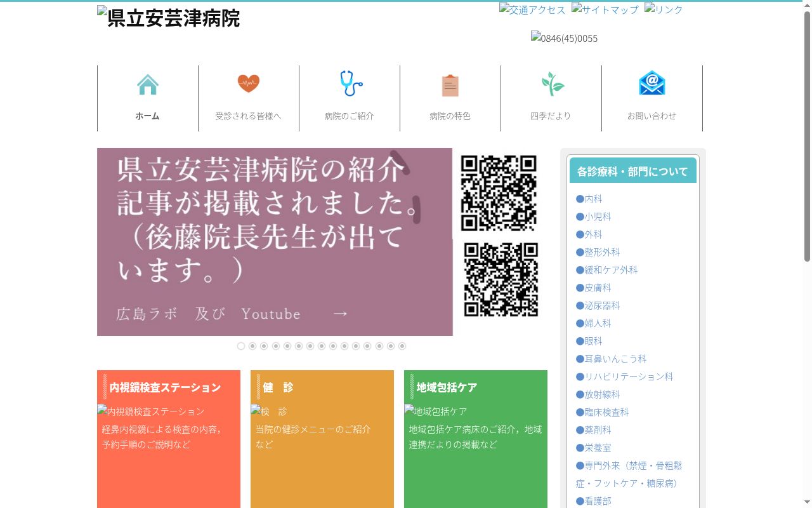
Task: Open the 整形外科 department link
Action: [598, 252]
